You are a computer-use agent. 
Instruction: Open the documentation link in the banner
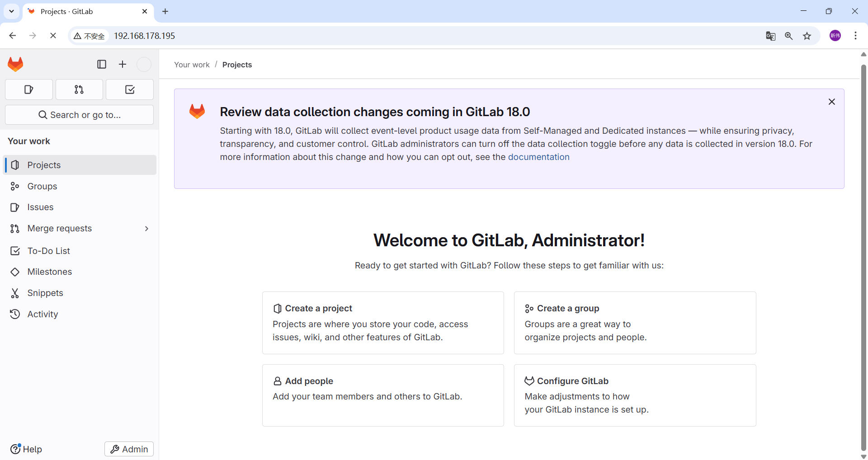pyautogui.click(x=538, y=157)
